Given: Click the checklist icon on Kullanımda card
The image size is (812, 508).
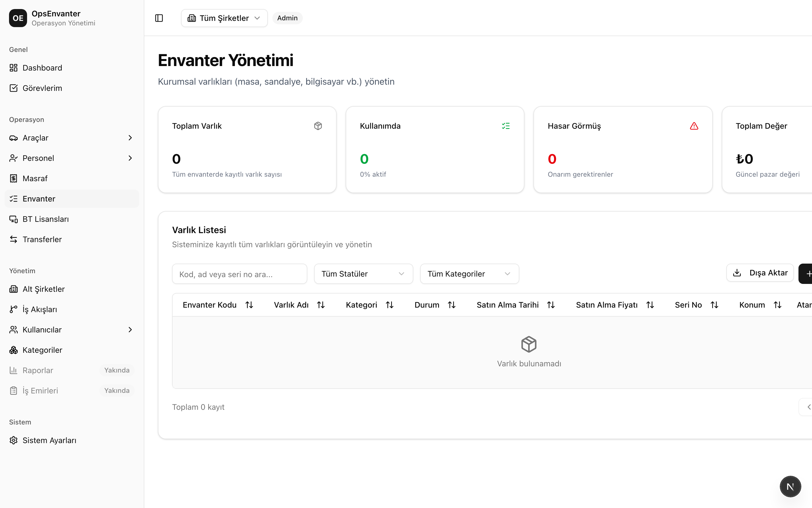Looking at the screenshot, I should [x=506, y=126].
